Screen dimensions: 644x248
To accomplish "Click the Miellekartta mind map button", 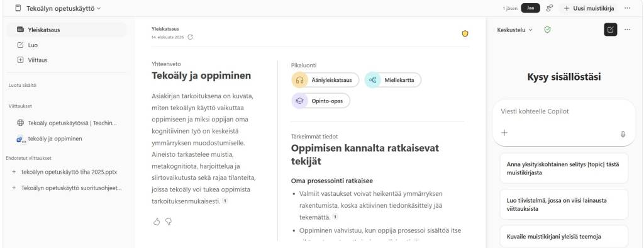I will tap(392, 80).
